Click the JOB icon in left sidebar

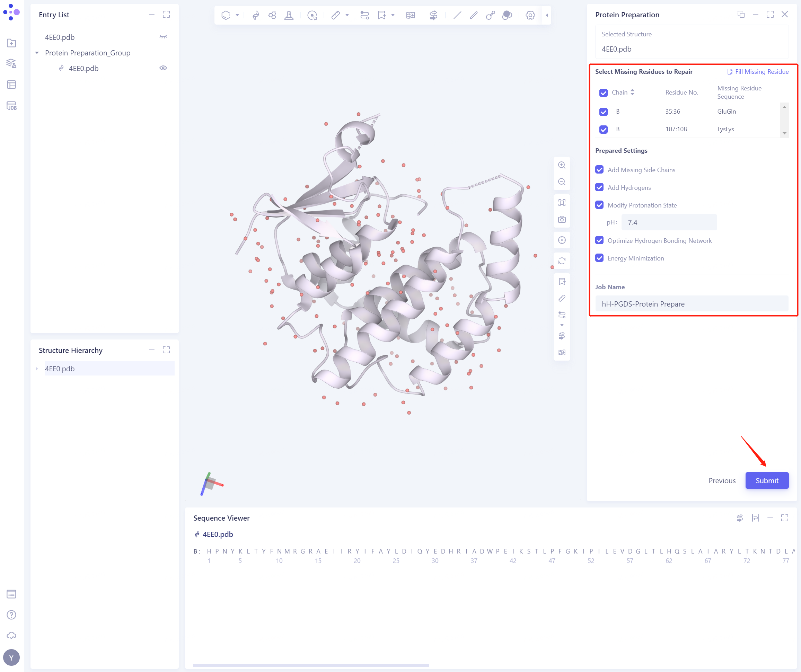click(x=11, y=106)
